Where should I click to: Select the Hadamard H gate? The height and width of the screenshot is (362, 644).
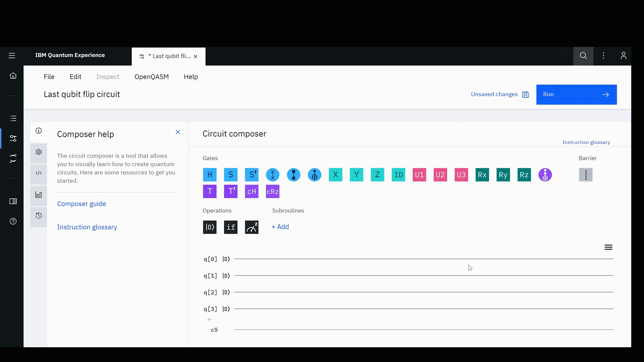click(x=210, y=175)
